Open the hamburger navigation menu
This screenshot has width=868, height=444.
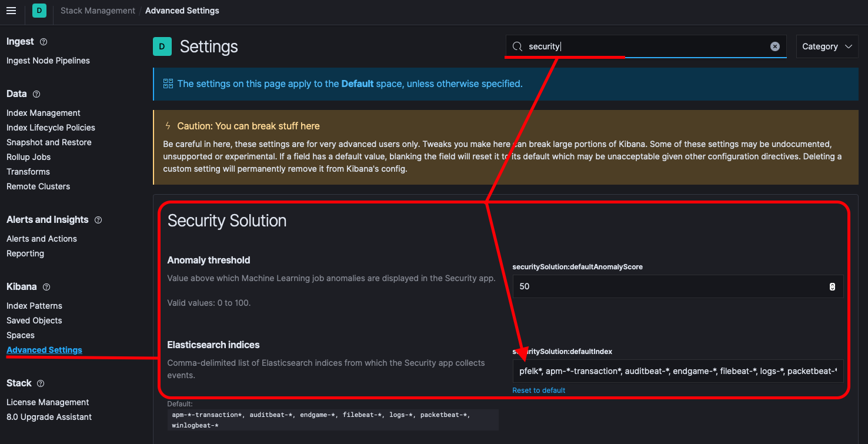[11, 11]
